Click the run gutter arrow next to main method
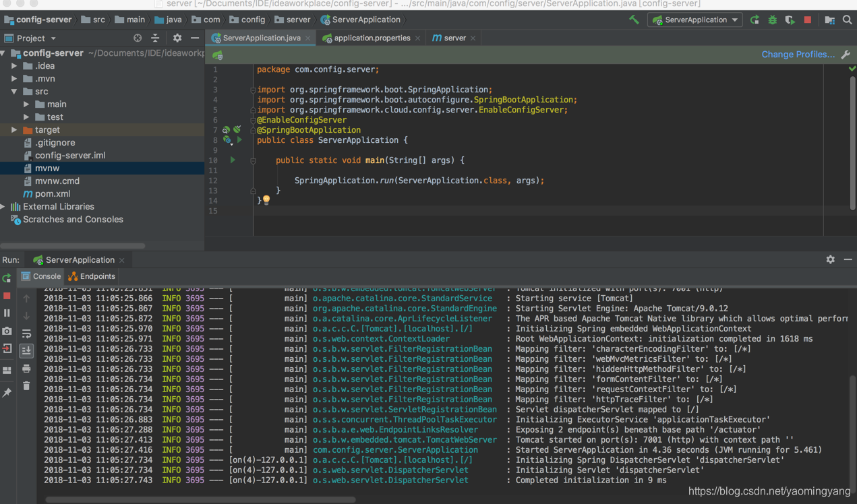The height and width of the screenshot is (504, 857). point(233,160)
